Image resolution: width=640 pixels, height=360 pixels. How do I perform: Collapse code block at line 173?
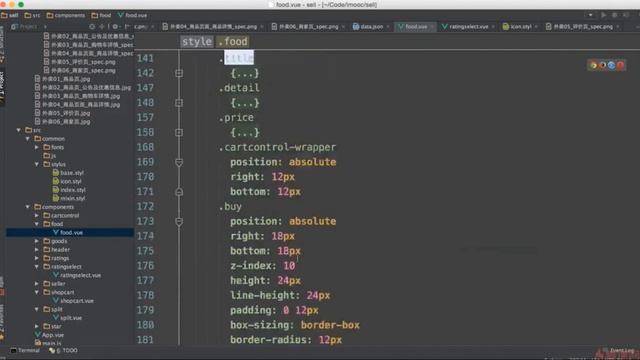click(x=179, y=222)
